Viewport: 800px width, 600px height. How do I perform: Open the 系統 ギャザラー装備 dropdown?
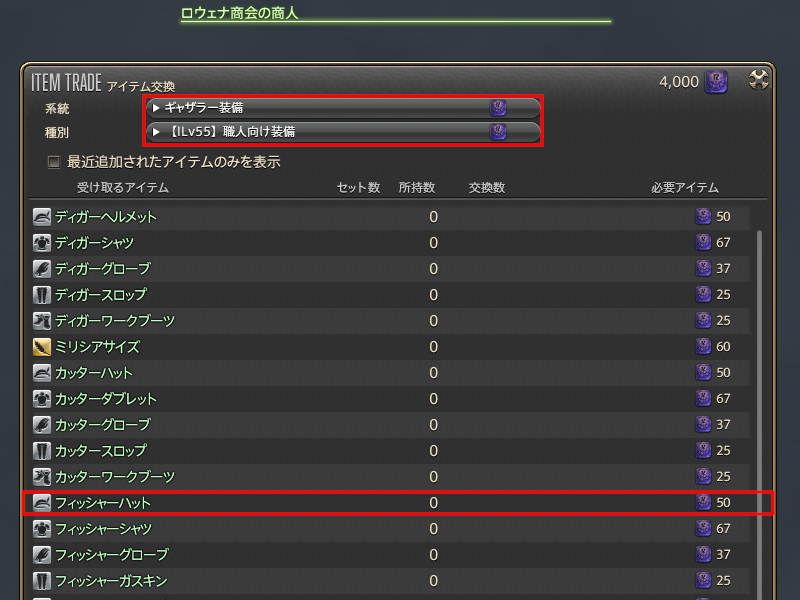click(x=343, y=108)
